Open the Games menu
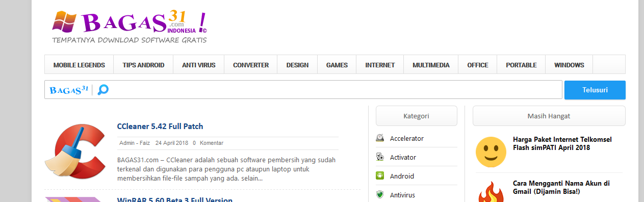This screenshot has width=644, height=202. (x=337, y=65)
